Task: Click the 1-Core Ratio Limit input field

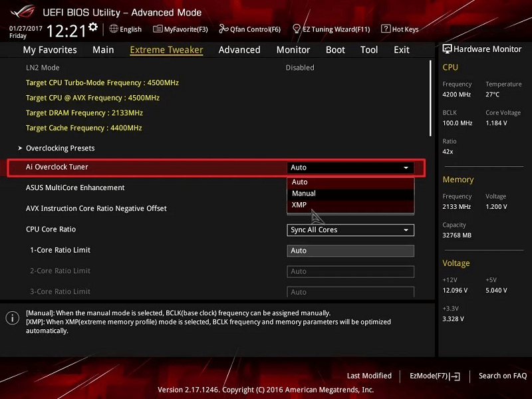Action: (x=350, y=251)
